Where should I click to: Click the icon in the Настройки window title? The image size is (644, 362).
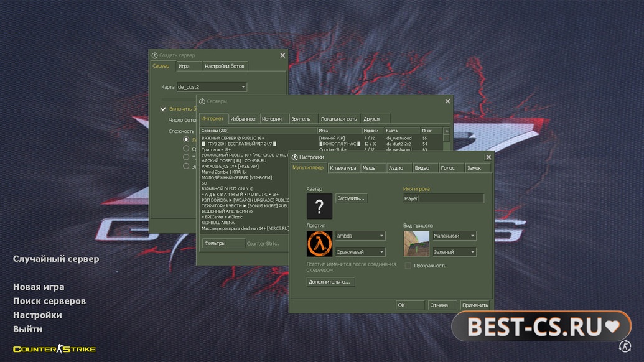point(294,157)
